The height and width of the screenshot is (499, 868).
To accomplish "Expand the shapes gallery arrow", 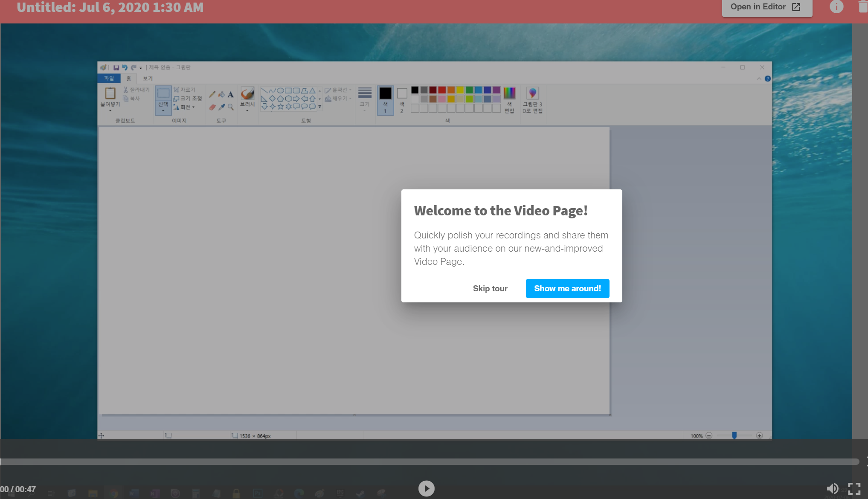I will [320, 107].
